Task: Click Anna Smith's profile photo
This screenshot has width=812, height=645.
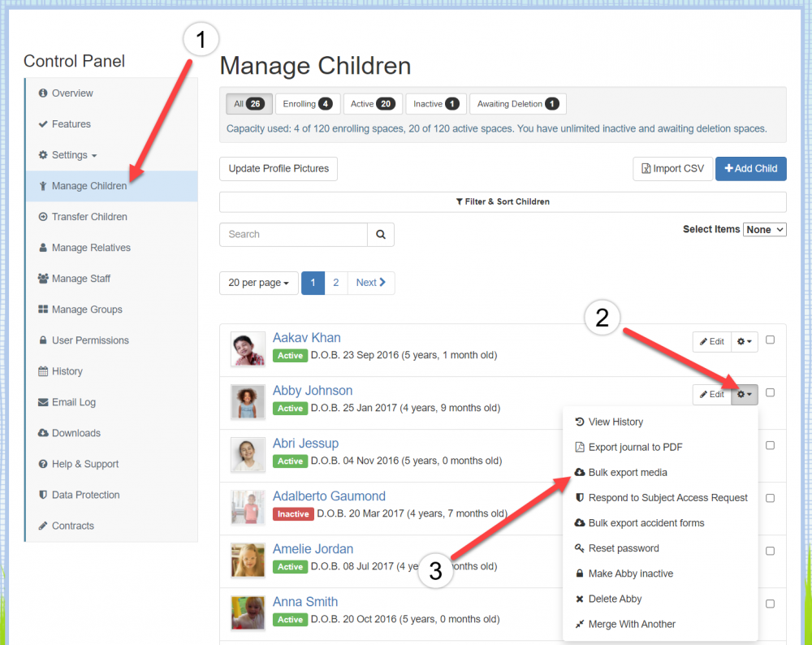Action: (248, 613)
